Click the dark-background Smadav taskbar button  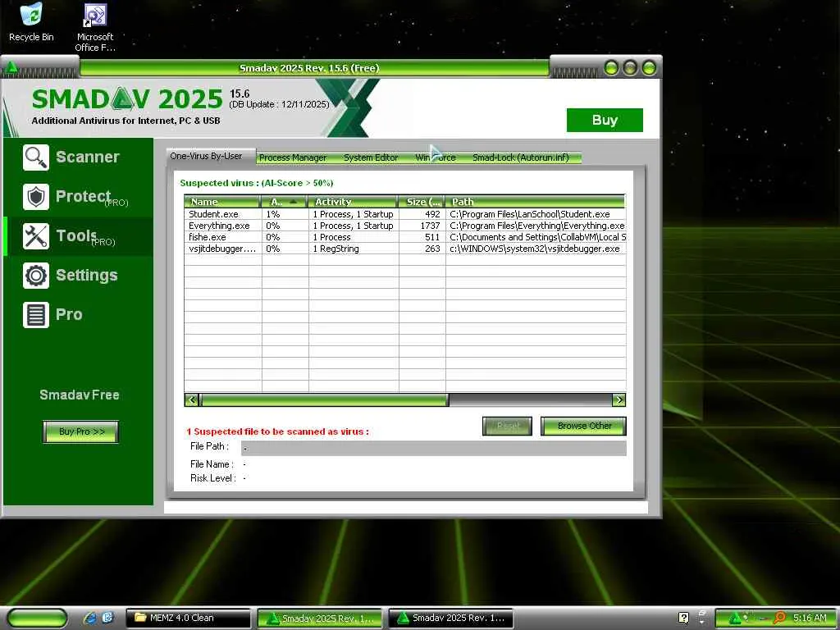click(x=450, y=618)
